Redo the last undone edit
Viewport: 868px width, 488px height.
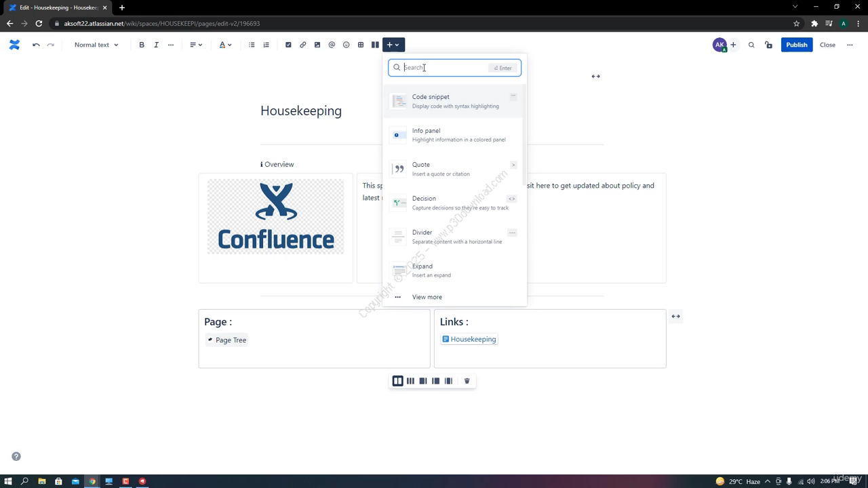click(x=50, y=45)
